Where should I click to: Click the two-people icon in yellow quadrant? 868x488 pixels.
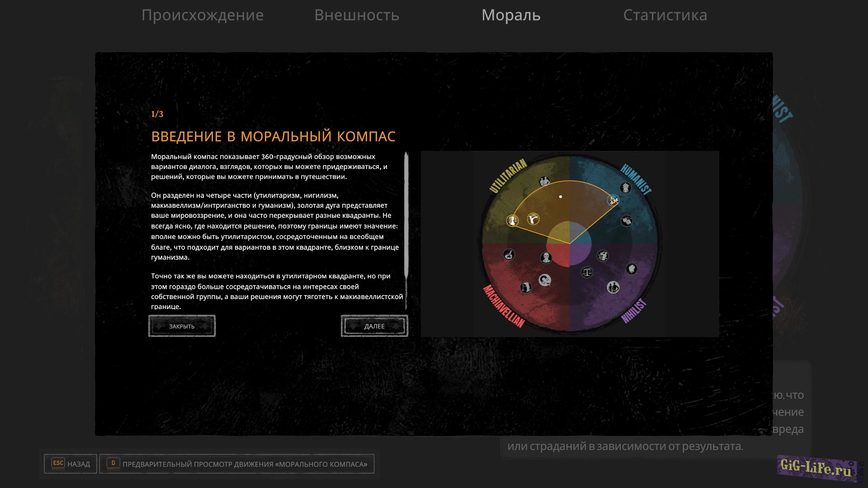(544, 182)
